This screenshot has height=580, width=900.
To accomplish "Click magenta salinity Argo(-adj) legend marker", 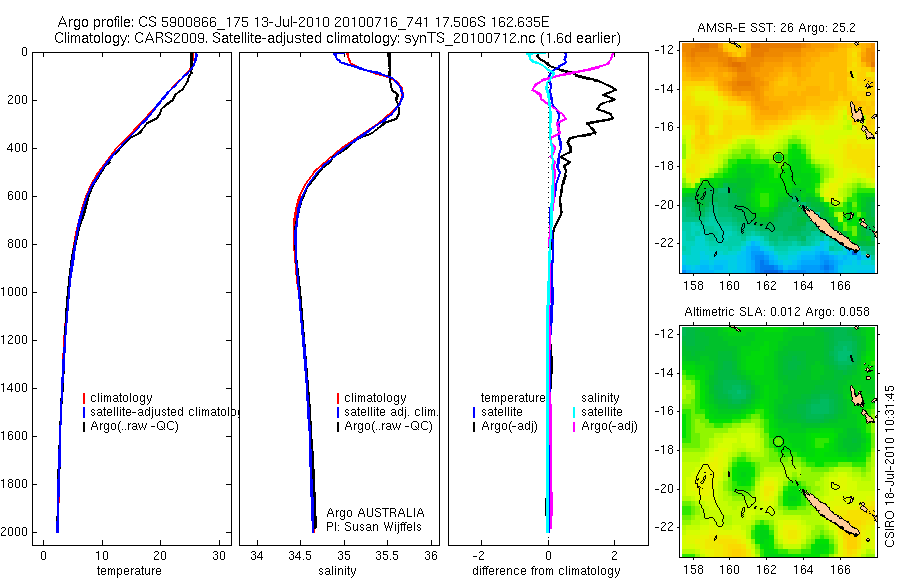I will 574,426.
